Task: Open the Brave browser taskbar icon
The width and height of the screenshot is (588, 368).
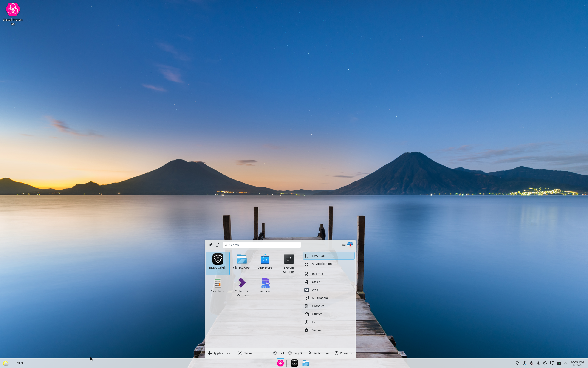Action: point(294,363)
